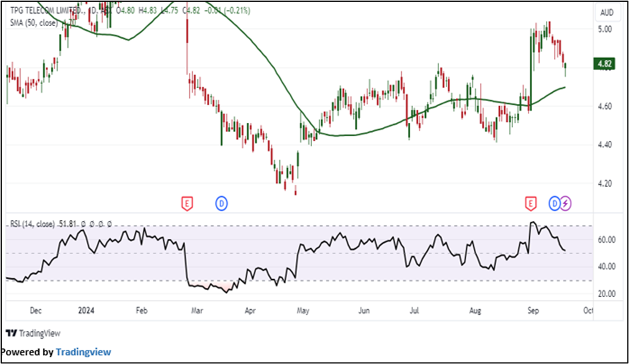Open the dividend D marker in mid-September
This screenshot has width=629, height=364.
point(555,204)
